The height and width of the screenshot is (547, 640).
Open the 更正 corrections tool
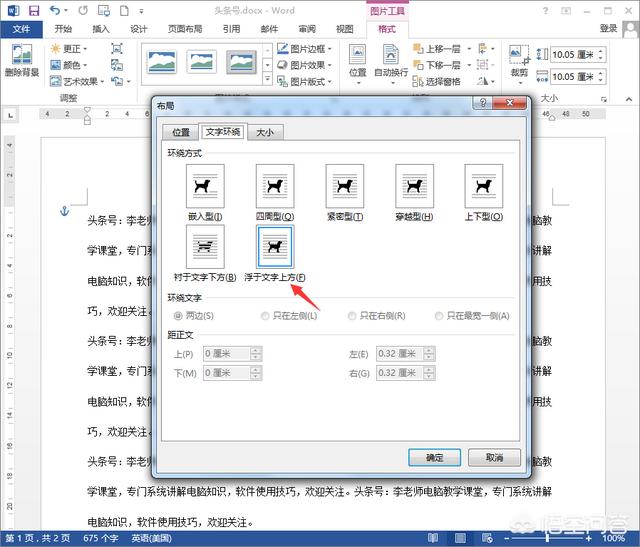(x=69, y=49)
